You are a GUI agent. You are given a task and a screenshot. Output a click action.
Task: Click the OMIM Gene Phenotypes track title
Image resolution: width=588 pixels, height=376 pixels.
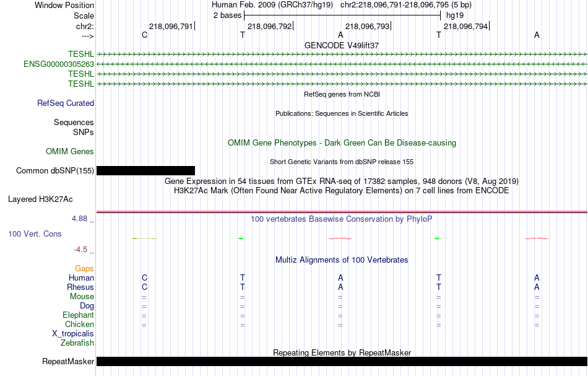342,143
